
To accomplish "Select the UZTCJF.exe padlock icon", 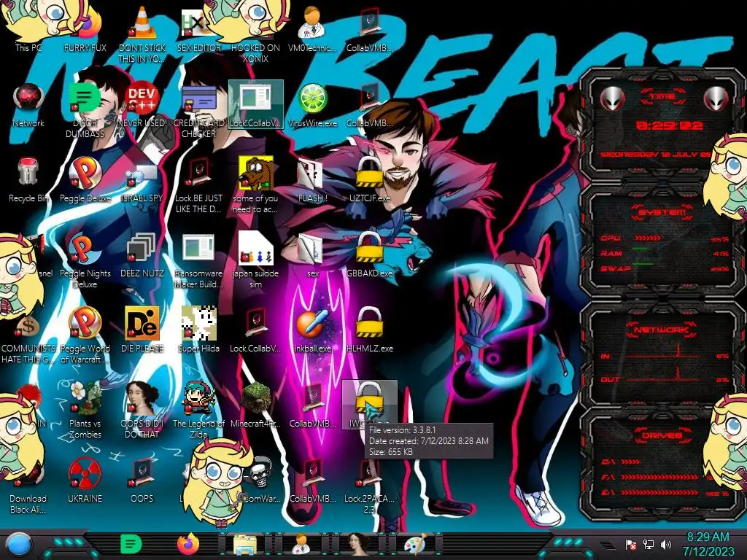I will click(x=369, y=180).
